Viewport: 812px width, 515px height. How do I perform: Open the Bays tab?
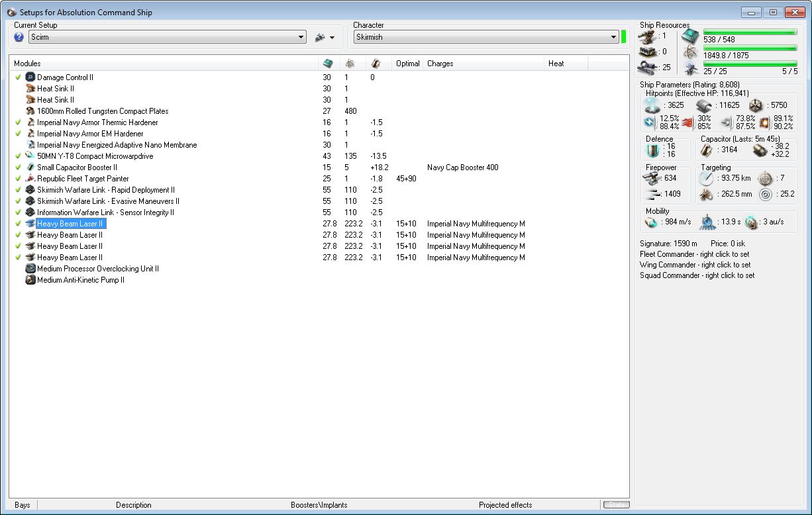point(23,505)
